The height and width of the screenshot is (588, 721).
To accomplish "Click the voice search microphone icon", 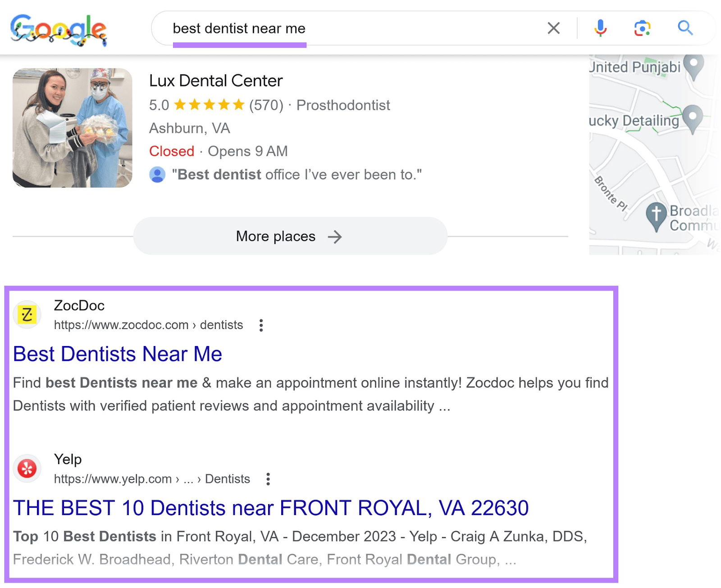I will click(x=600, y=28).
